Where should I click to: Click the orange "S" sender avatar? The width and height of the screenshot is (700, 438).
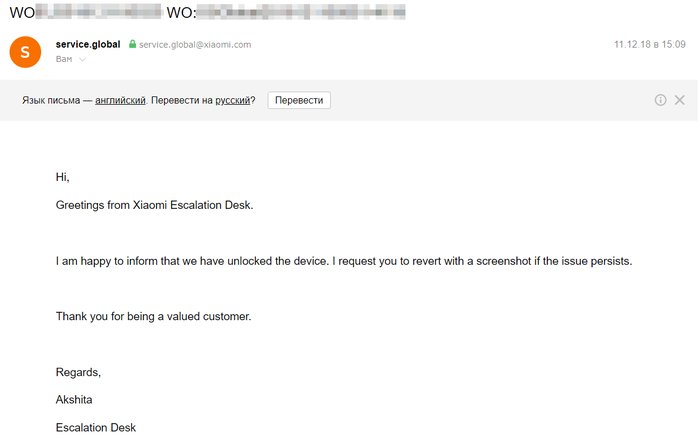[x=25, y=51]
